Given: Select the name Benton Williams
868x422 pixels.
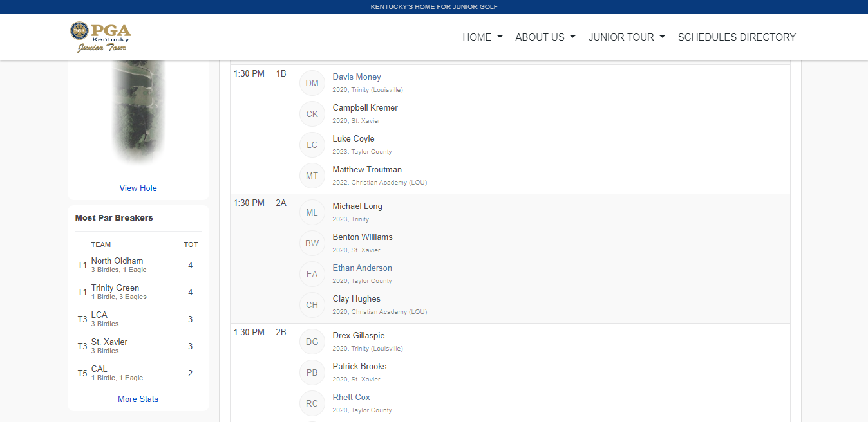Looking at the screenshot, I should (x=363, y=237).
